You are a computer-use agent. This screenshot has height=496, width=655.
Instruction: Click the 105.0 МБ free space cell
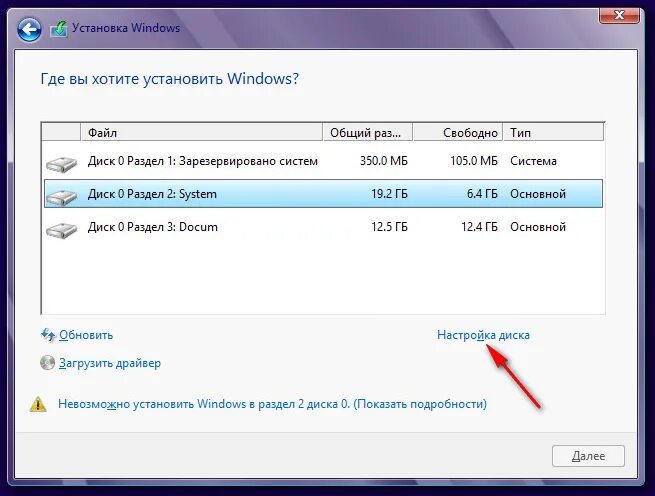click(474, 161)
